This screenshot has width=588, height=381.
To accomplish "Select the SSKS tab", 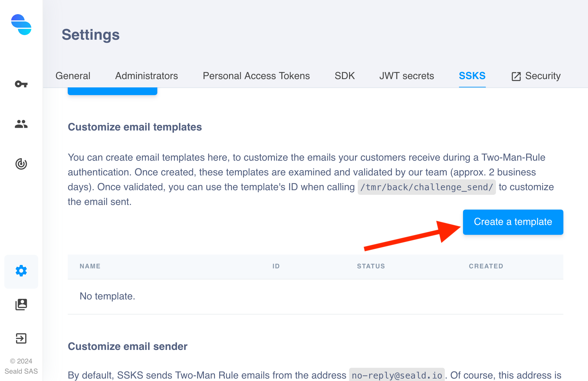I will (472, 76).
